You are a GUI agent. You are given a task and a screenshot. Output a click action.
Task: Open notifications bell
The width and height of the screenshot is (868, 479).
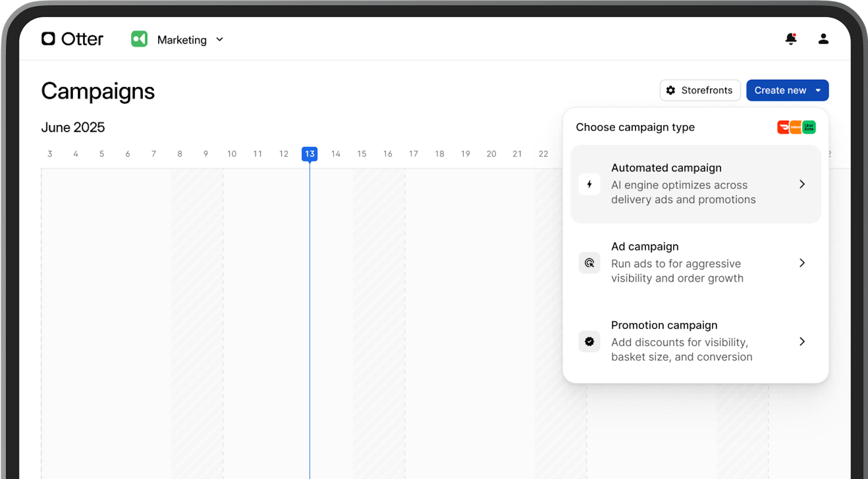790,39
